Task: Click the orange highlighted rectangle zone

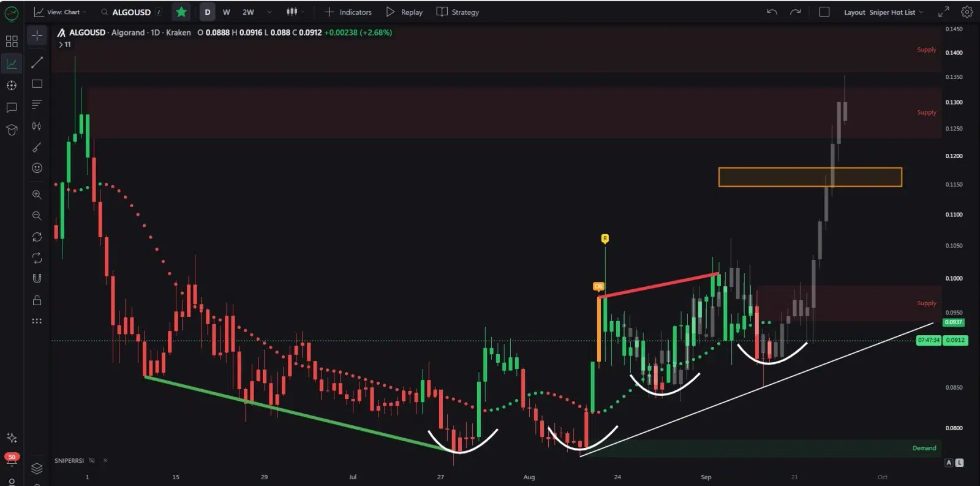Action: [810, 177]
